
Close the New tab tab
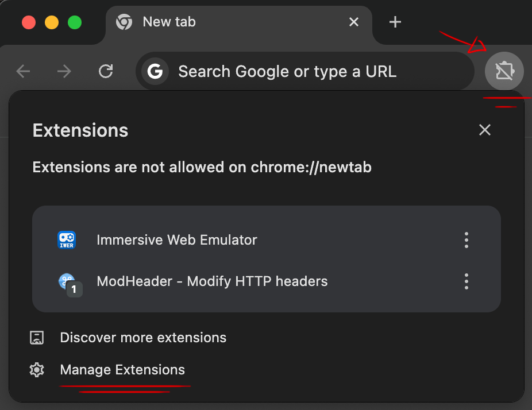(354, 22)
